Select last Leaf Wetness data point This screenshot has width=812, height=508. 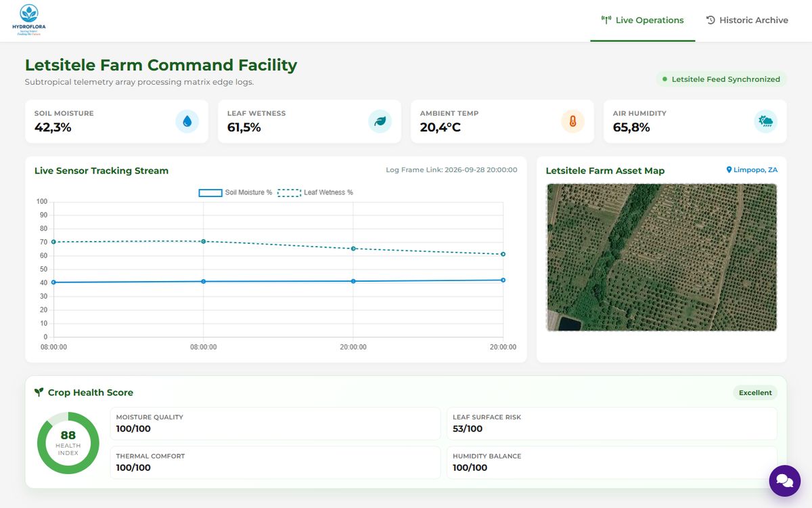click(503, 254)
